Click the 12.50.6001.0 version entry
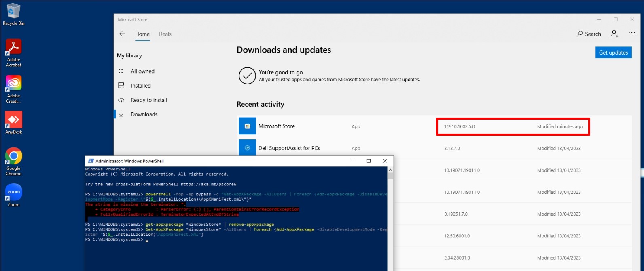Screen dimensions: 644x271 457,236
